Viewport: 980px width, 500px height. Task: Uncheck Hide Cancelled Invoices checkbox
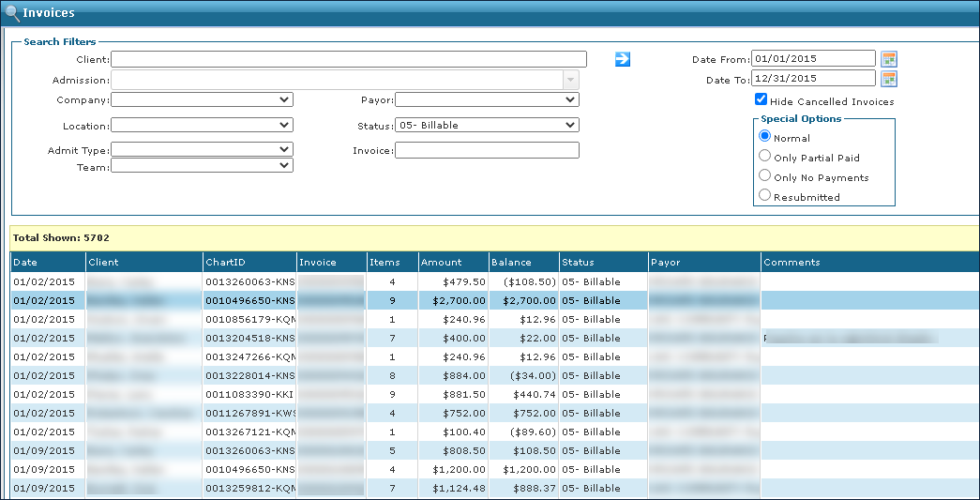(761, 100)
